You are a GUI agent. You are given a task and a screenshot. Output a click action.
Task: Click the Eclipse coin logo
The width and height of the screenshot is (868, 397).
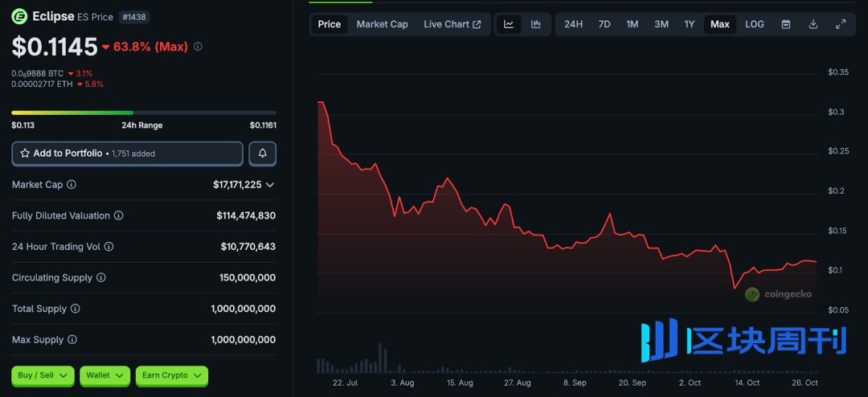[19, 16]
